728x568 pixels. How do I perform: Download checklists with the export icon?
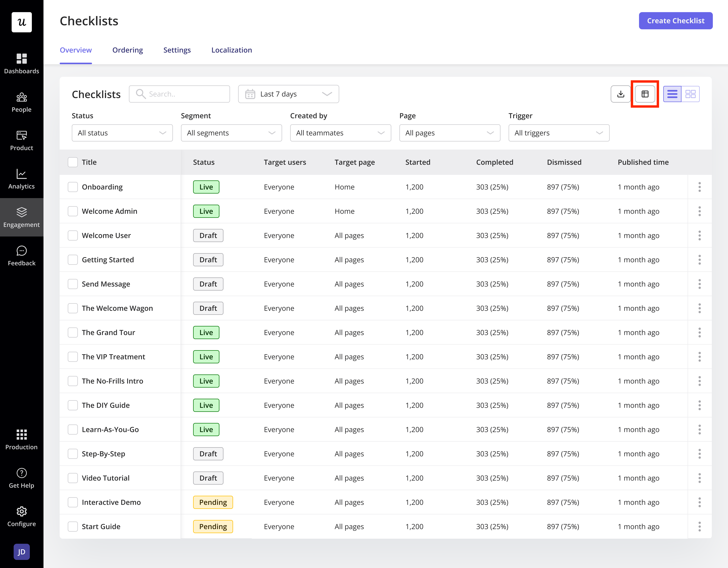pyautogui.click(x=621, y=94)
